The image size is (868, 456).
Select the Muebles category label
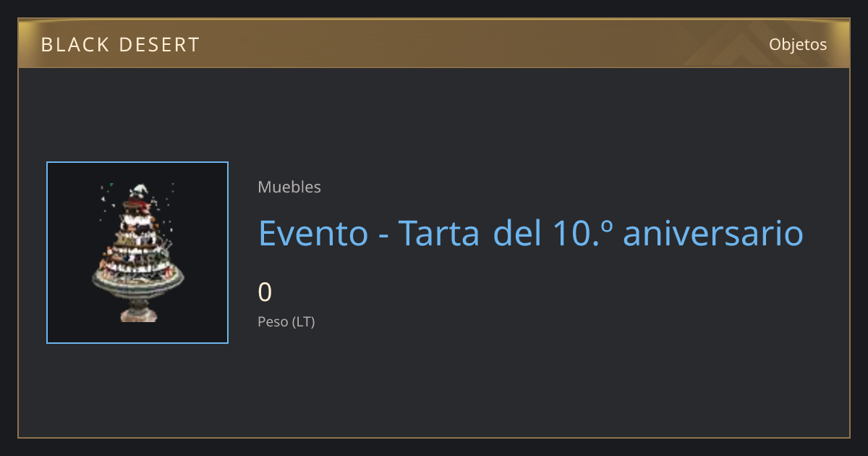point(289,187)
